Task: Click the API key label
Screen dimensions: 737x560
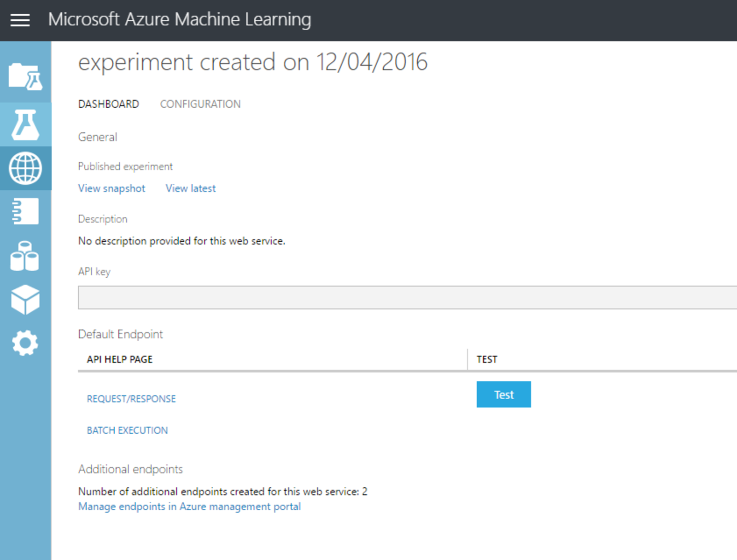Action: click(x=94, y=272)
